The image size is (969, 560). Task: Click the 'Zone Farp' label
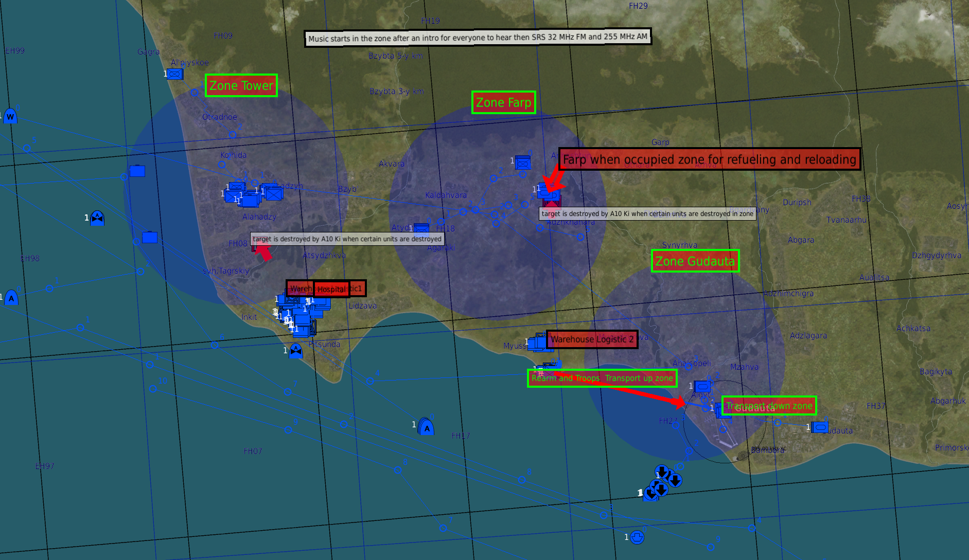pyautogui.click(x=504, y=102)
